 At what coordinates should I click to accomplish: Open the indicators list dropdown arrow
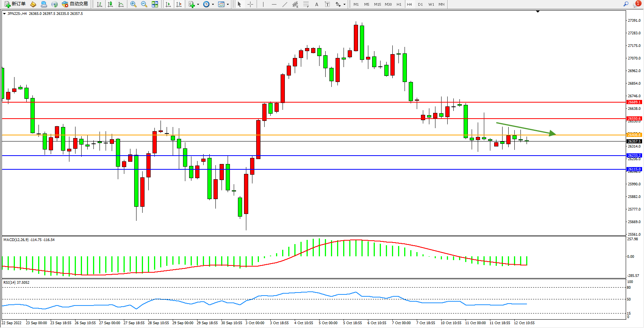coord(198,5)
